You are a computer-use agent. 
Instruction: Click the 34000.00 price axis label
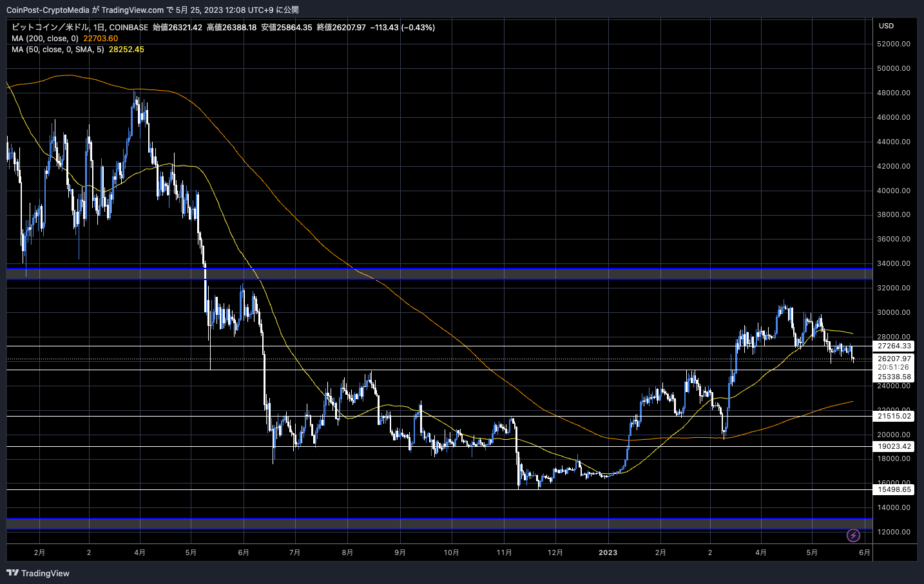[x=894, y=263]
